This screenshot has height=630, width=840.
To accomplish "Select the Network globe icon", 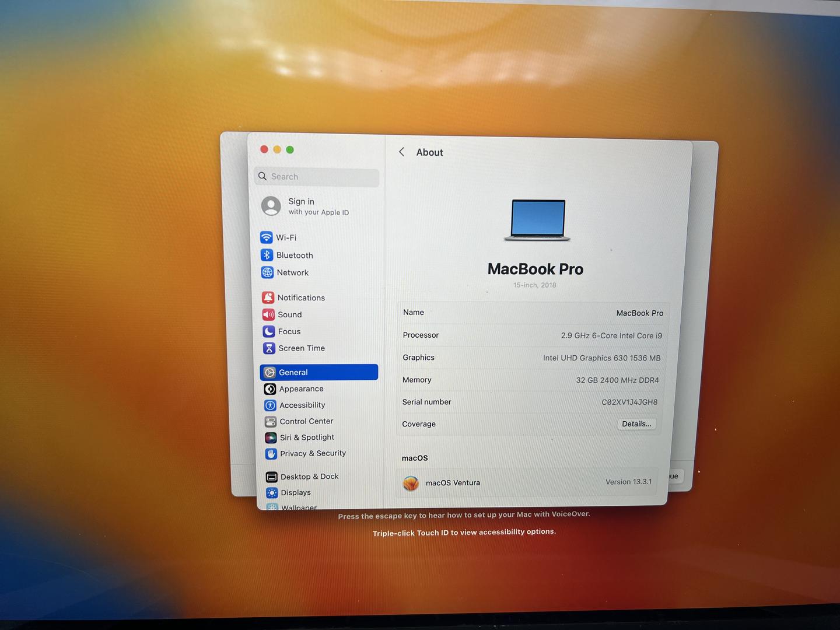I will (267, 272).
